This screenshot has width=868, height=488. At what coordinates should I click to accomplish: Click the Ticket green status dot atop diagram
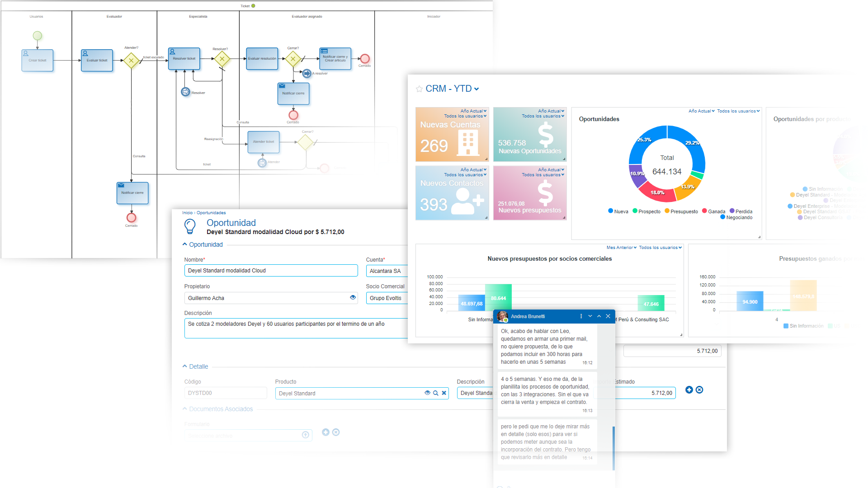(x=253, y=6)
